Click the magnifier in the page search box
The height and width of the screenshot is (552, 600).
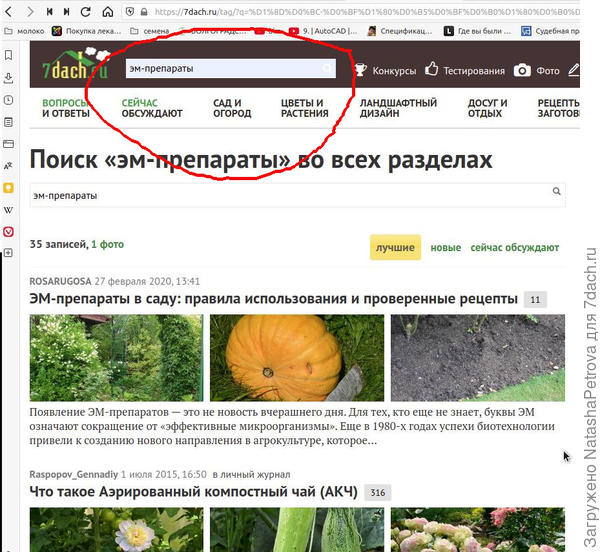[x=557, y=191]
